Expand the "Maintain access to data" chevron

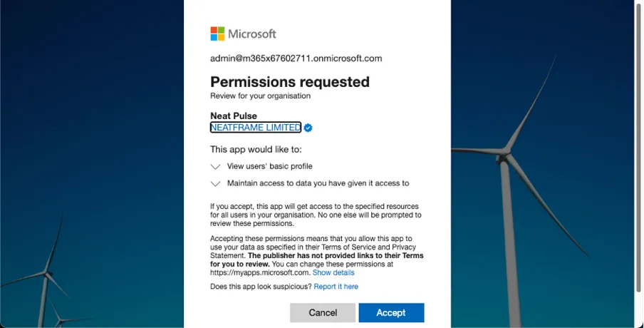(x=216, y=183)
